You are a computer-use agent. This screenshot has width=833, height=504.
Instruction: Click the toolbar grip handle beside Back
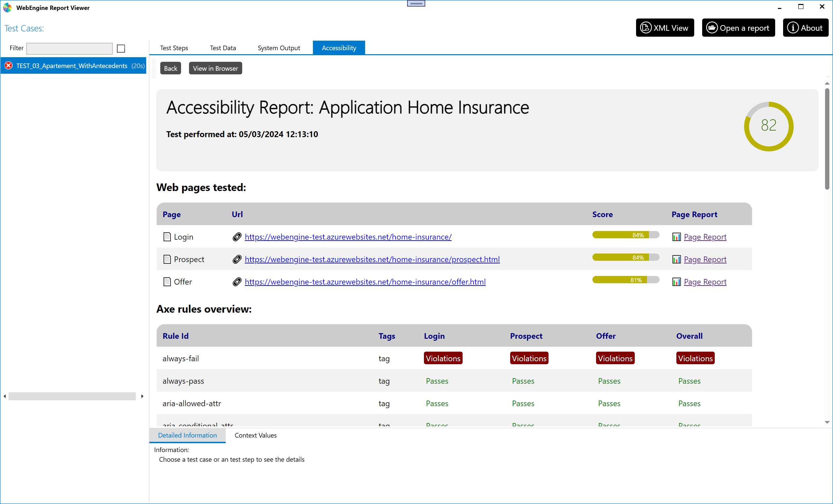(154, 69)
